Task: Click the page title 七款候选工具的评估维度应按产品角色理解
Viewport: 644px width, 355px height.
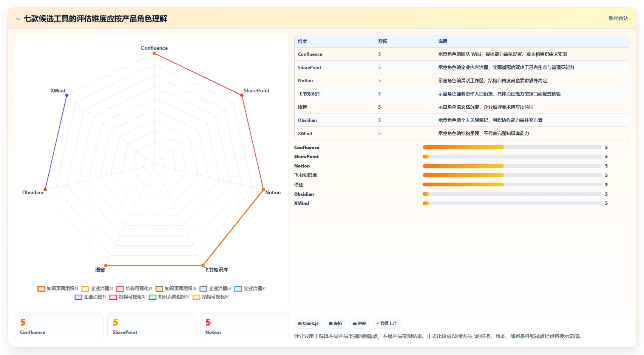Action: (x=95, y=18)
